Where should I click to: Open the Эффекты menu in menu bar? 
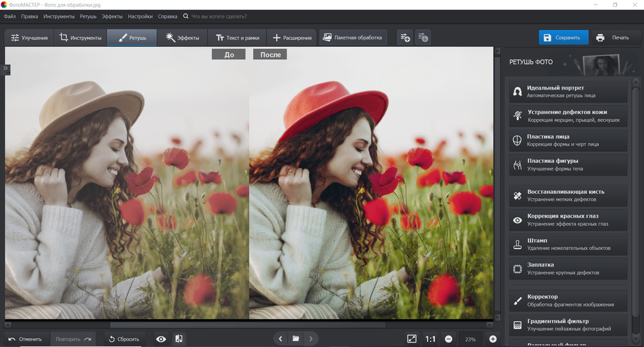[112, 16]
